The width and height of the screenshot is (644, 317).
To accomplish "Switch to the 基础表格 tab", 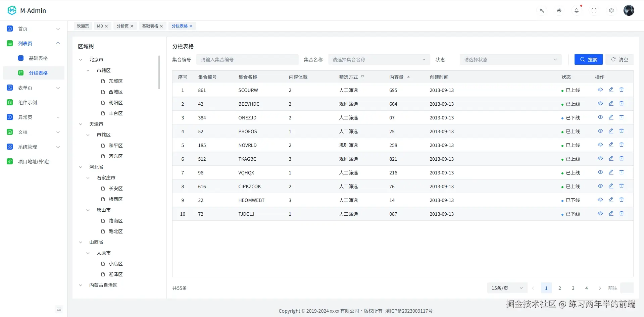I will (150, 26).
